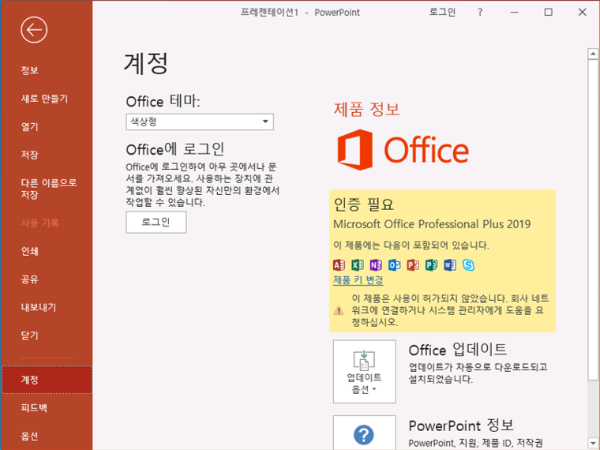Click the 제품 정보 heading
600x450 pixels.
click(367, 109)
